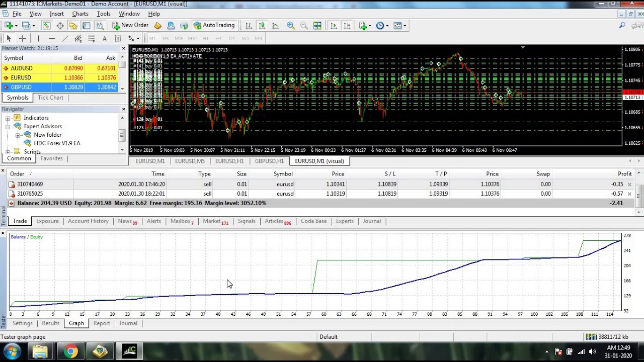Select the equidistant channel tool
The image size is (644, 362).
pos(78,38)
